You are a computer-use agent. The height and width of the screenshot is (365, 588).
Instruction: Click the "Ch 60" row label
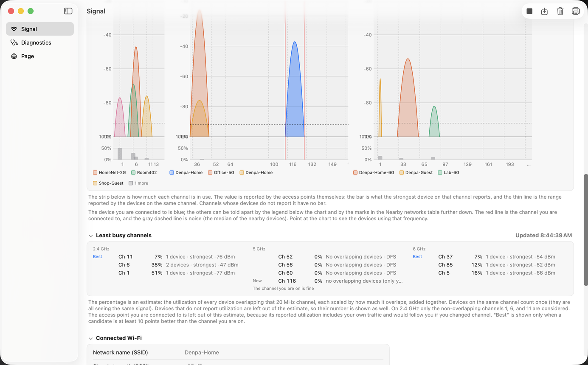point(286,273)
